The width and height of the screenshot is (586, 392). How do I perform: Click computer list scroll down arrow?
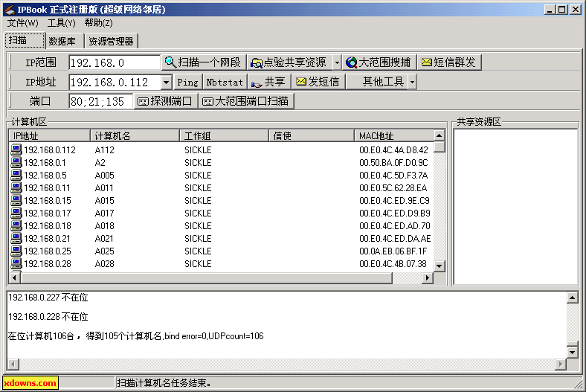point(439,266)
